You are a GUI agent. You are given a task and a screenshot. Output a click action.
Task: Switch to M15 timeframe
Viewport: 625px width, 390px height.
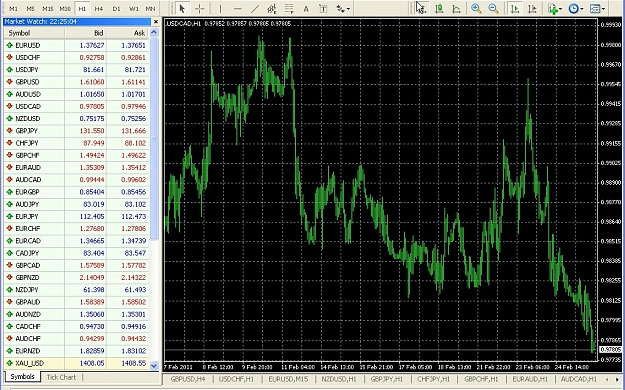(x=48, y=8)
